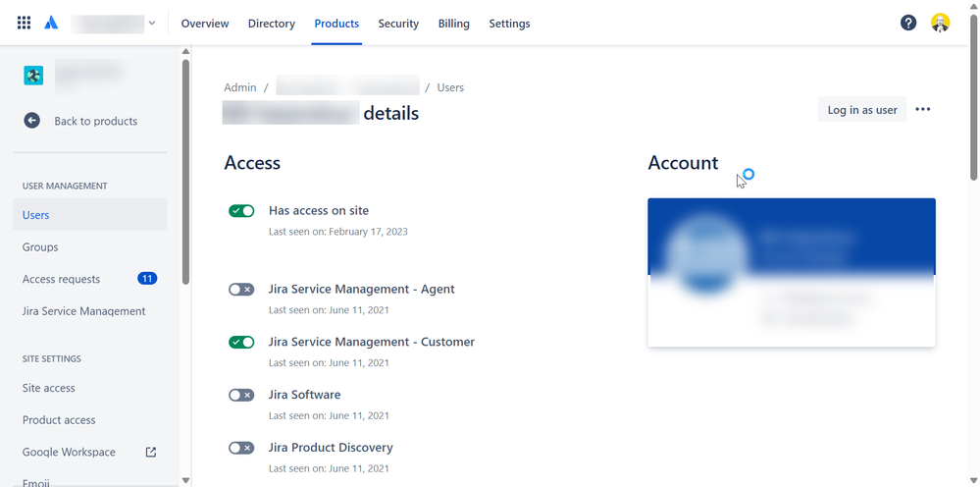Open the Settings tab
This screenshot has height=487, width=980.
pos(509,24)
